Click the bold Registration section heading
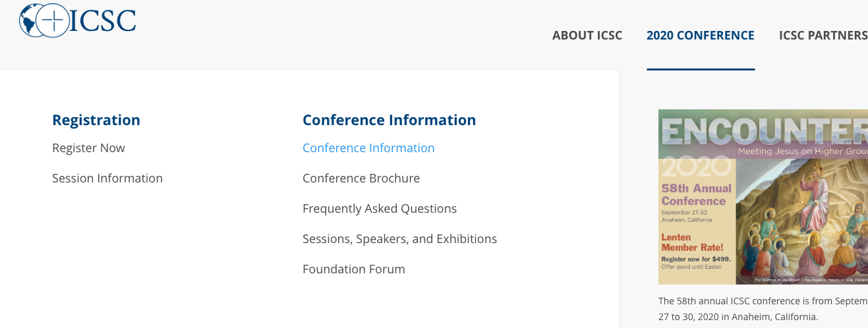Viewport: 868px width, 328px height. pos(96,120)
